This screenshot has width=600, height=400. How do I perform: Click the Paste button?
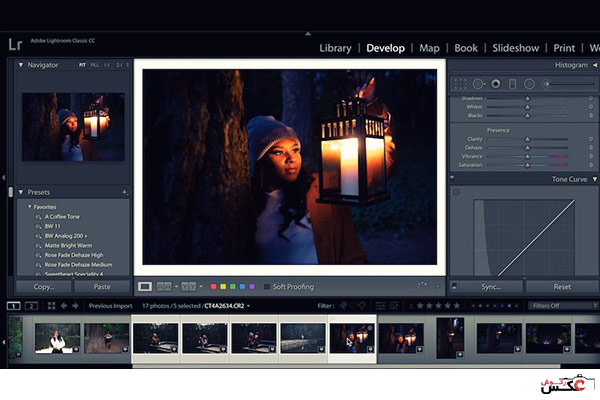102,287
